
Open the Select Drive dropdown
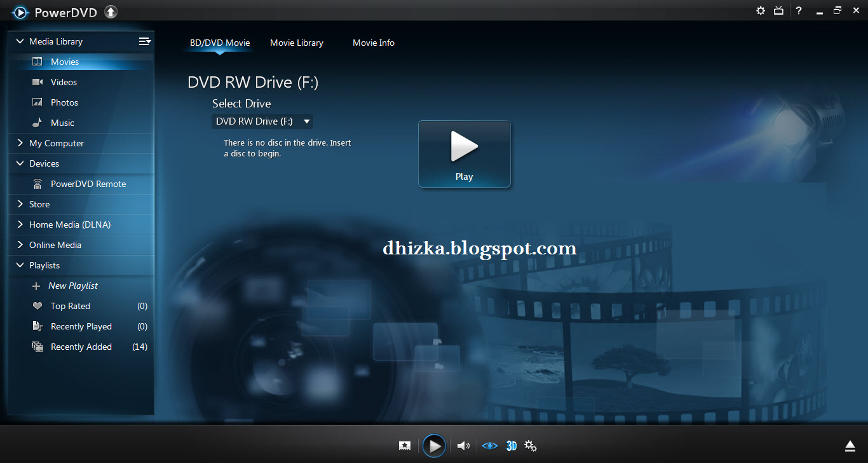click(262, 121)
